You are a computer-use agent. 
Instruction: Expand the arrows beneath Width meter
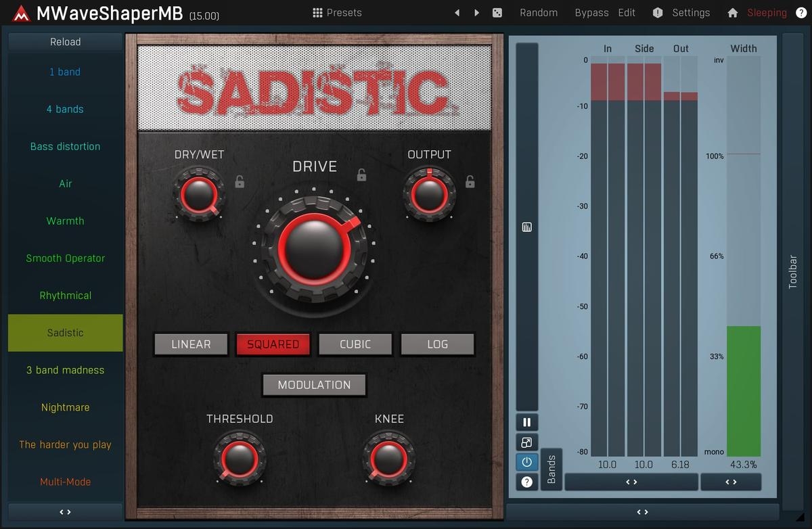coord(731,482)
